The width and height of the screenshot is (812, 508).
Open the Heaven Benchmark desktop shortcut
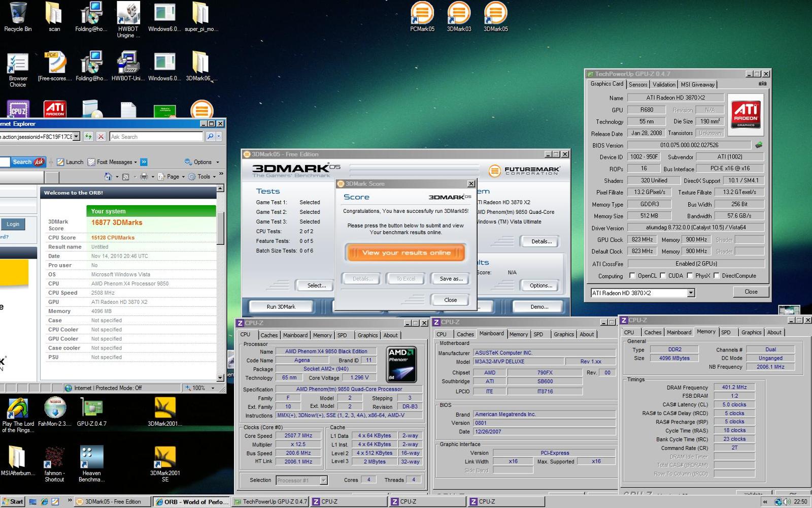pyautogui.click(x=92, y=463)
